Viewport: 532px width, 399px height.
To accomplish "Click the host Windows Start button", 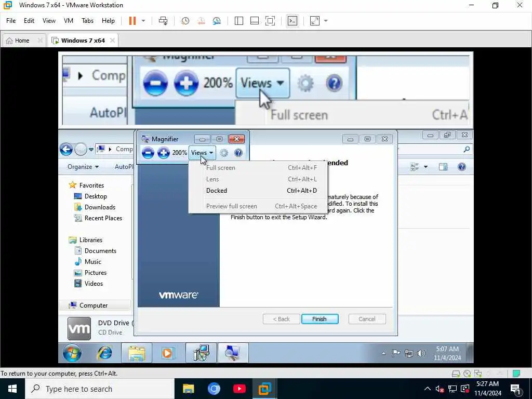I will (x=12, y=389).
